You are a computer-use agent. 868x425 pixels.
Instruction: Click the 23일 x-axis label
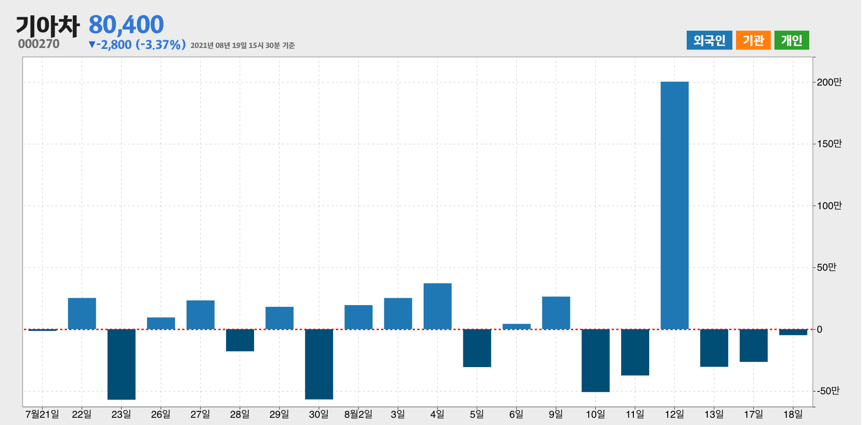[122, 414]
